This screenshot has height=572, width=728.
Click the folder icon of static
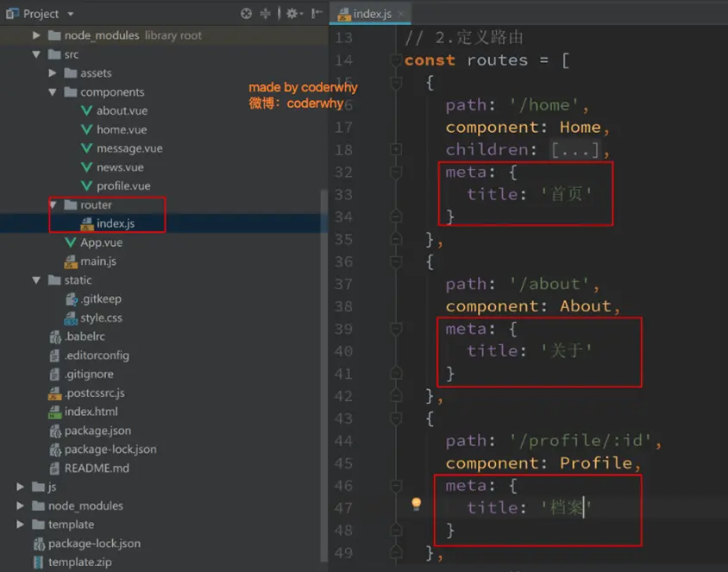pyautogui.click(x=54, y=280)
